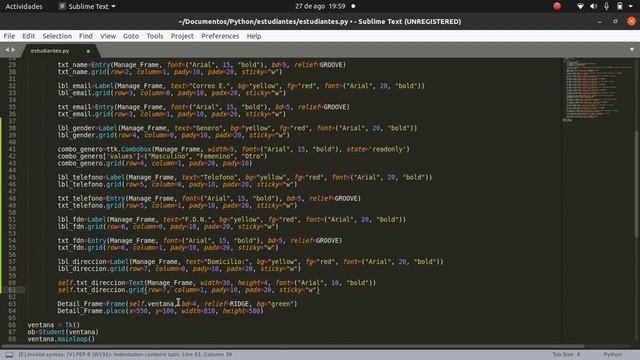Image resolution: width=640 pixels, height=360 pixels.
Task: Click the 'lbl_fdn=Label' code line
Action: [231, 220]
